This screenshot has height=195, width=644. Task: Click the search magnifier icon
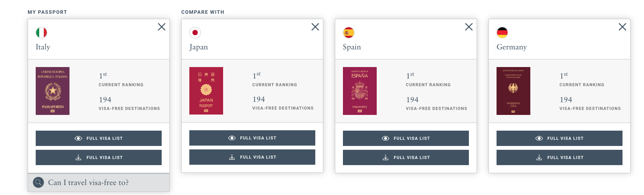click(x=38, y=182)
